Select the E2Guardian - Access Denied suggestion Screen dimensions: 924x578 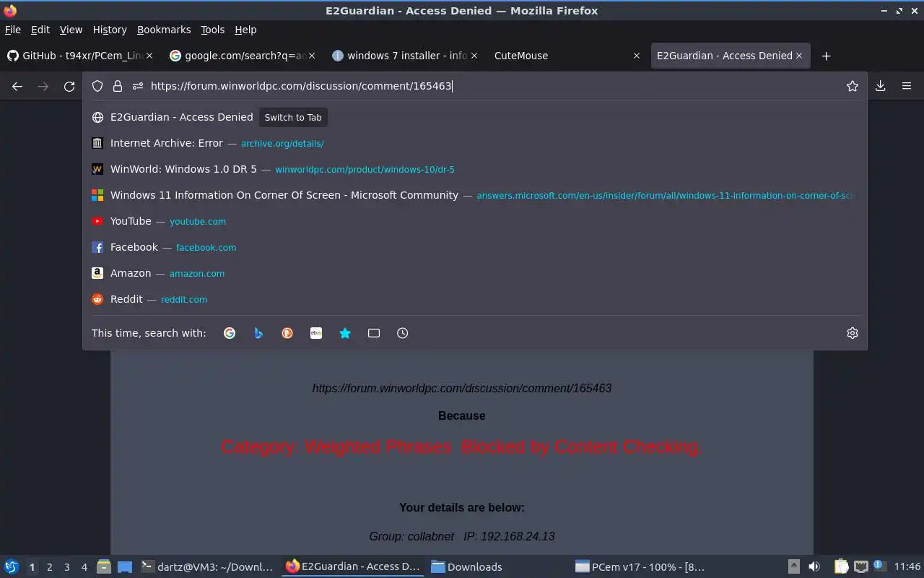(475, 117)
